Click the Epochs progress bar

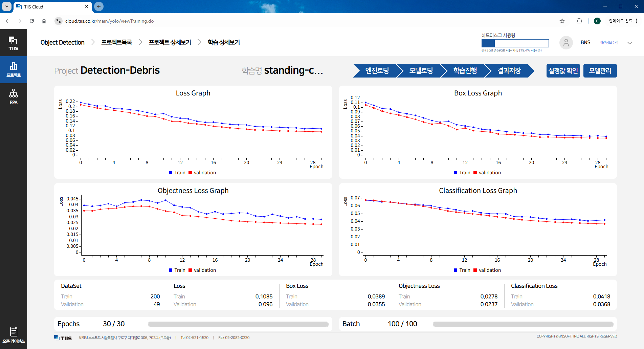[x=238, y=324]
